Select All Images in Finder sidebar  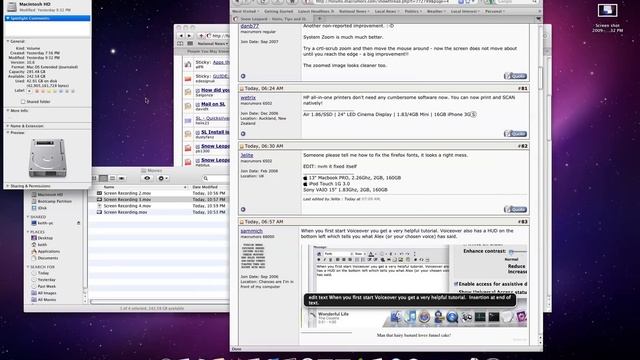[x=44, y=293]
